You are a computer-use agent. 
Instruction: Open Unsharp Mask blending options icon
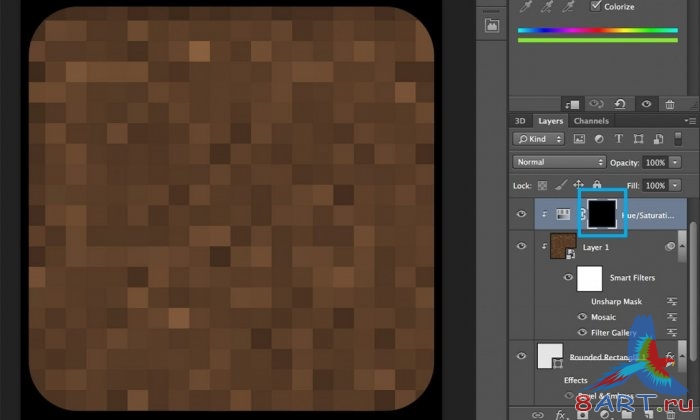(672, 302)
